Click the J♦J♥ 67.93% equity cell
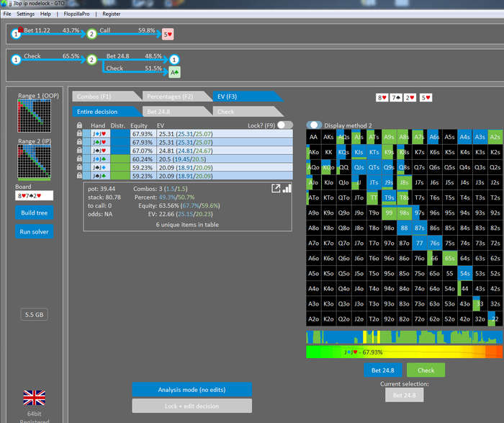The image size is (504, 423). 143,133
